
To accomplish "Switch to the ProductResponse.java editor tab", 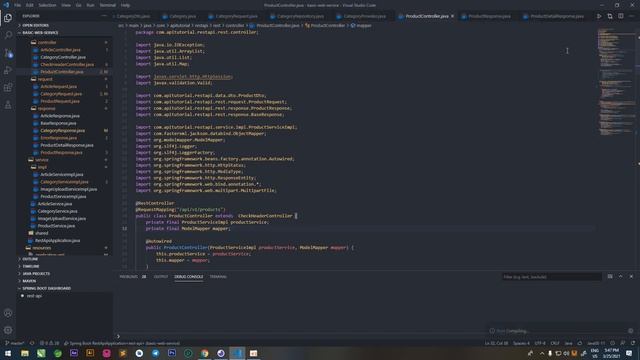I will 489,16.
